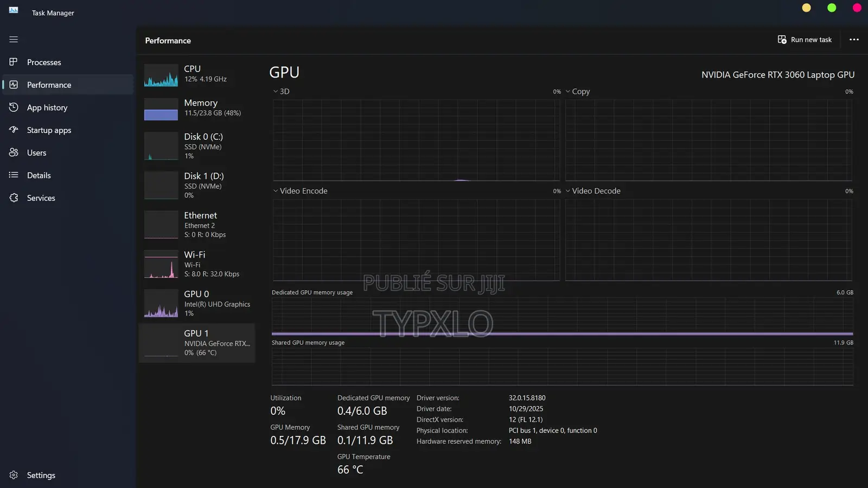Switch to the Performance tab

coord(49,85)
